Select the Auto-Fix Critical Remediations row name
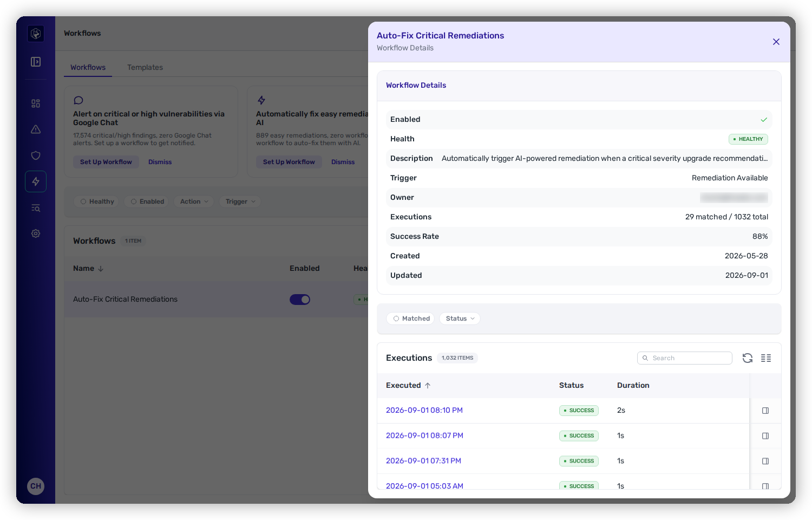Viewport: 812px width, 520px height. (x=125, y=299)
